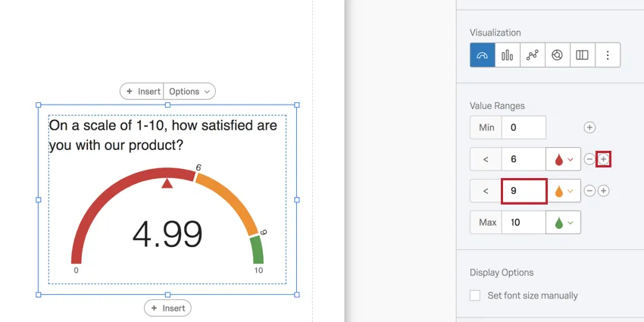Open red color dropdown for first range
The image size is (644, 322).
click(x=564, y=159)
